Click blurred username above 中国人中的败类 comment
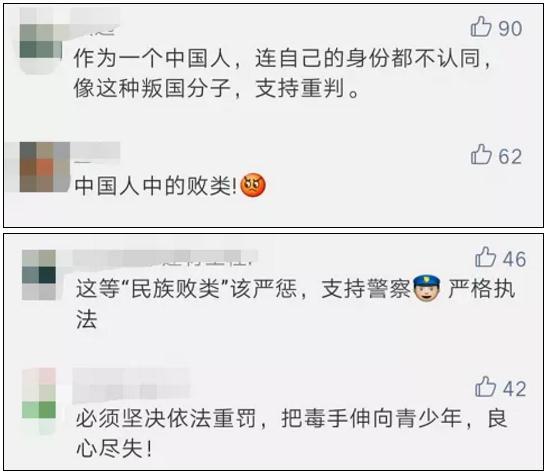The image size is (547, 473). [x=97, y=152]
